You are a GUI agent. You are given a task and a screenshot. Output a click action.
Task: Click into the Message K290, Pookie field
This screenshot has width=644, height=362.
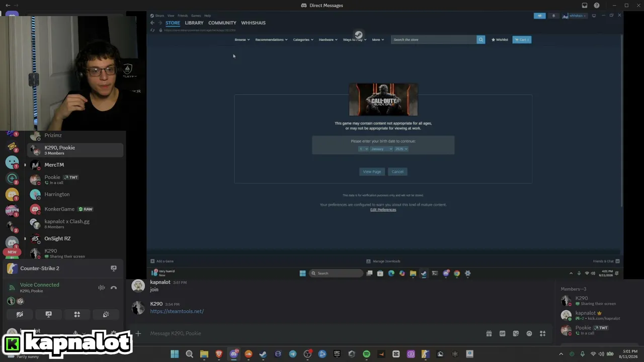[312, 333]
